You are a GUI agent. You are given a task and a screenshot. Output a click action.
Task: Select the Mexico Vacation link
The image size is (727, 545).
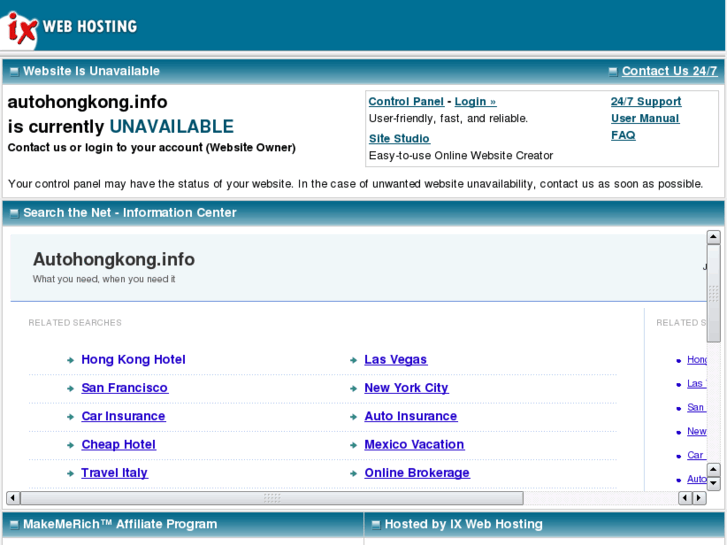tap(414, 444)
